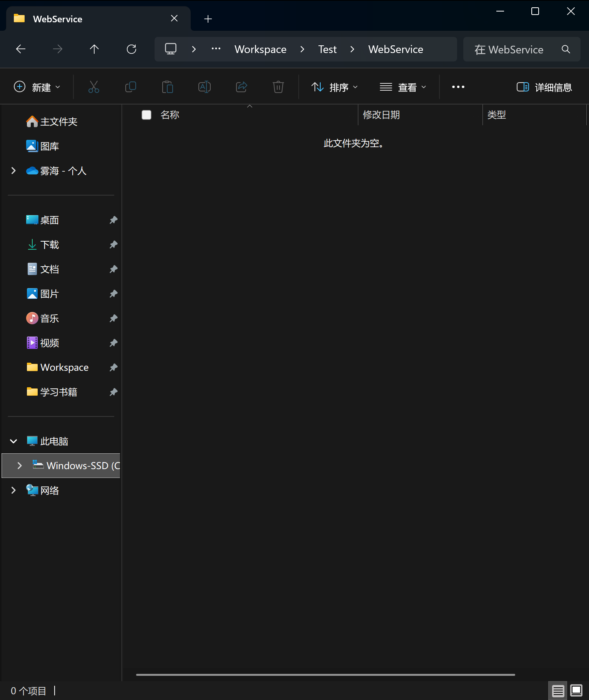Viewport: 589px width, 700px height.
Task: Expand hidden path with ellipsis in address bar
Action: point(216,49)
